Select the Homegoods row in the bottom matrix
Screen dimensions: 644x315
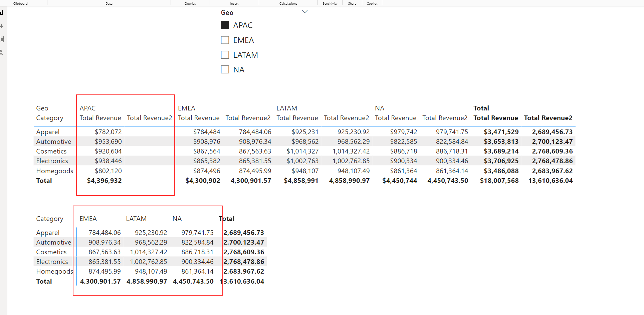tap(55, 271)
